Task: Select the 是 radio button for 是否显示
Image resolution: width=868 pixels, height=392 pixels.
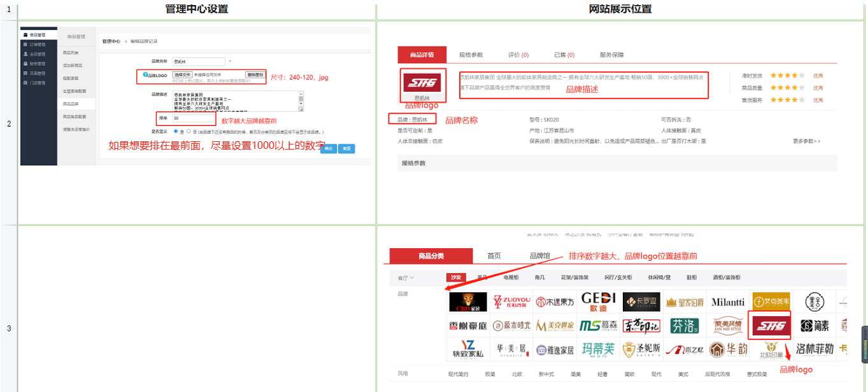Action: pos(175,131)
